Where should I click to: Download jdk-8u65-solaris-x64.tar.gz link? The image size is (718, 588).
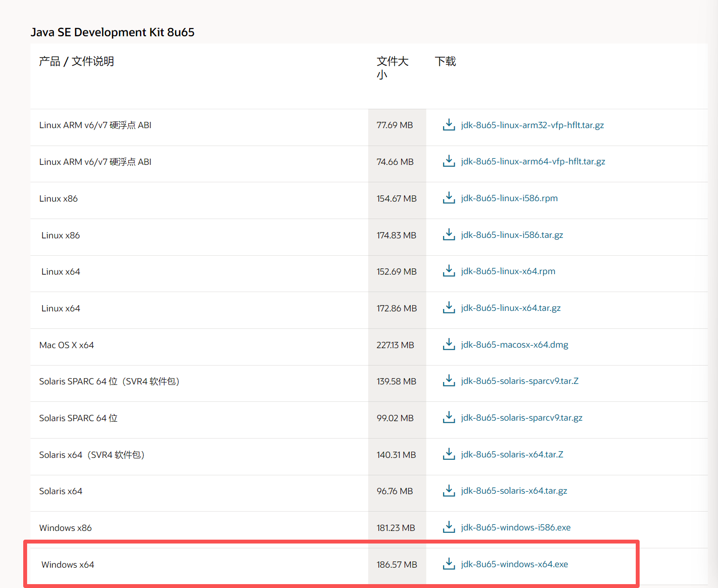pyautogui.click(x=514, y=490)
